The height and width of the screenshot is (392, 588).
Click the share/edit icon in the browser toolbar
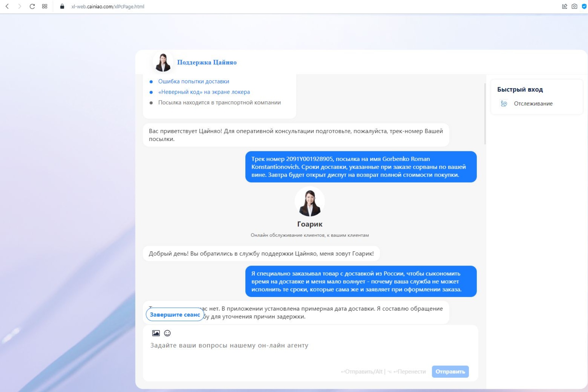coord(564,6)
